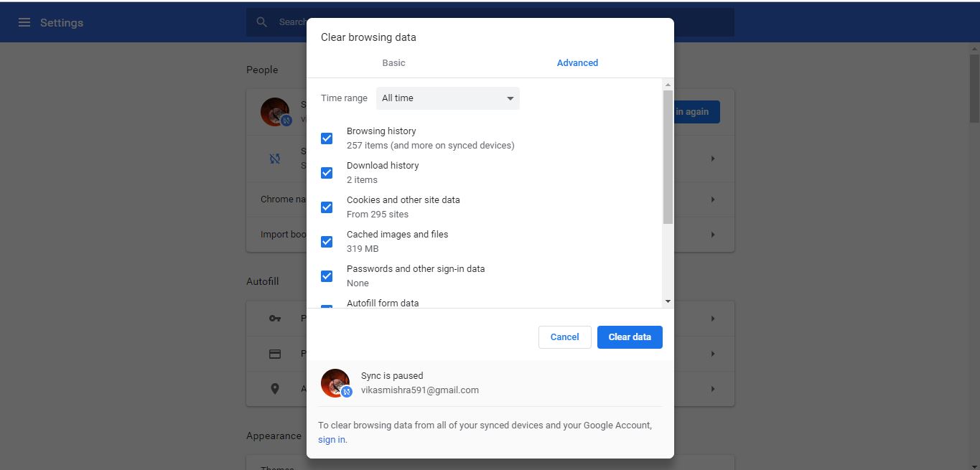Click the Cancel button
This screenshot has width=980, height=470.
(x=564, y=337)
